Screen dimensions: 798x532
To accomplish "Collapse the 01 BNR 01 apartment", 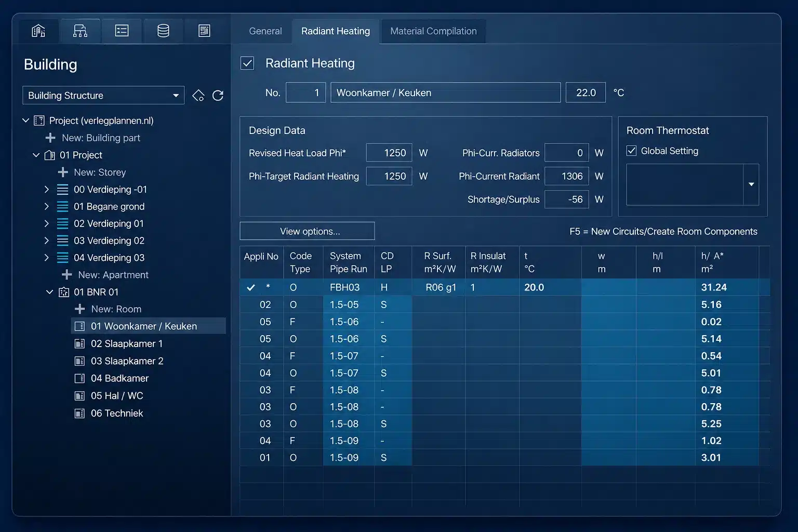I will pyautogui.click(x=50, y=292).
